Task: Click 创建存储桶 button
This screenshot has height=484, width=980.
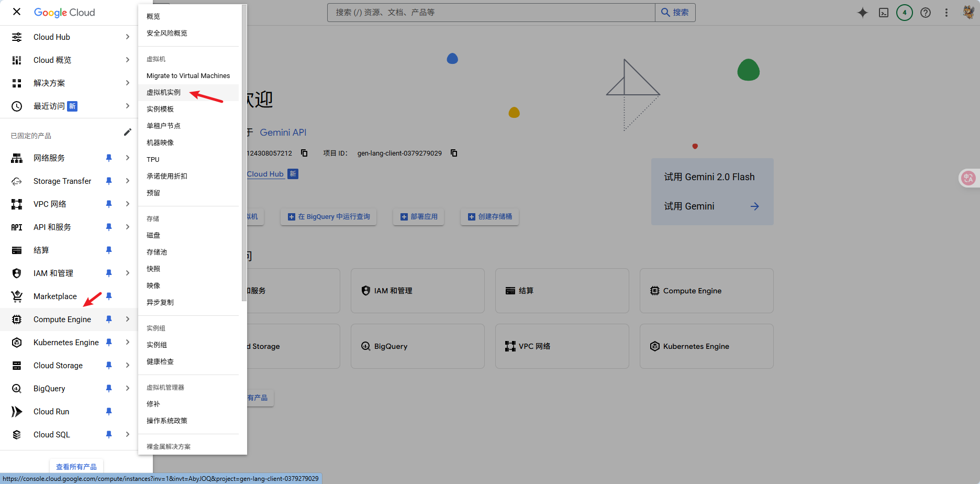Action: (x=490, y=217)
